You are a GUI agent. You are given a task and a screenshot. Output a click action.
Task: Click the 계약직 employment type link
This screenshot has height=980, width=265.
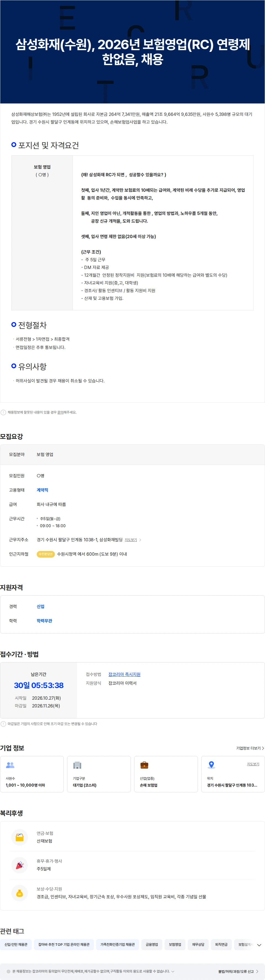42,490
